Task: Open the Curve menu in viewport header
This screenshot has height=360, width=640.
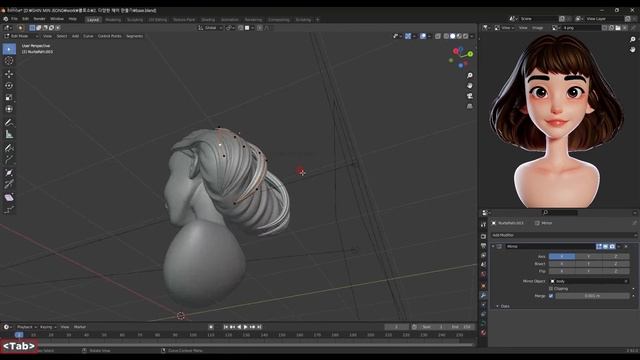Action: click(x=88, y=36)
